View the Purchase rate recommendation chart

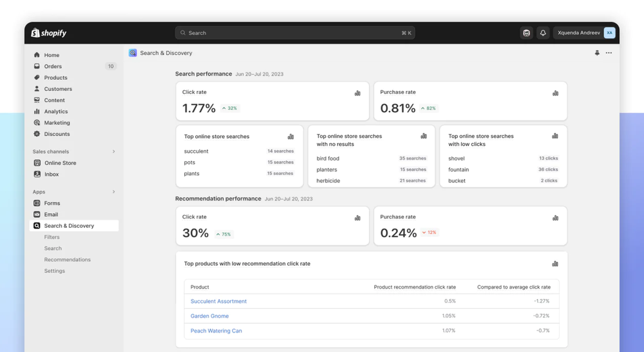(x=555, y=218)
